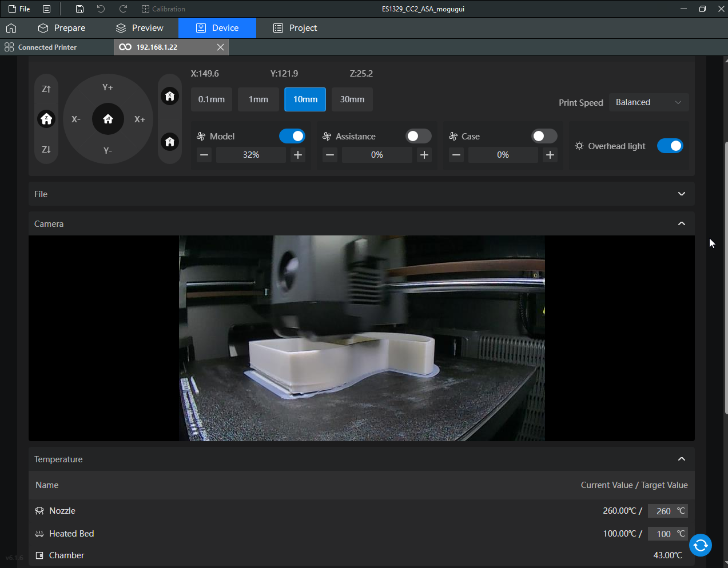Increase Model fan speed with plus
This screenshot has height=568, width=728.
[298, 155]
